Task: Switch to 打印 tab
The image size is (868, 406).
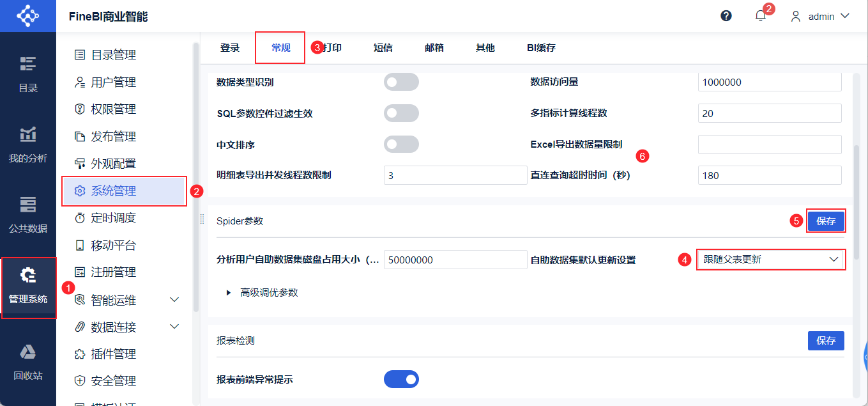Action: (333, 48)
